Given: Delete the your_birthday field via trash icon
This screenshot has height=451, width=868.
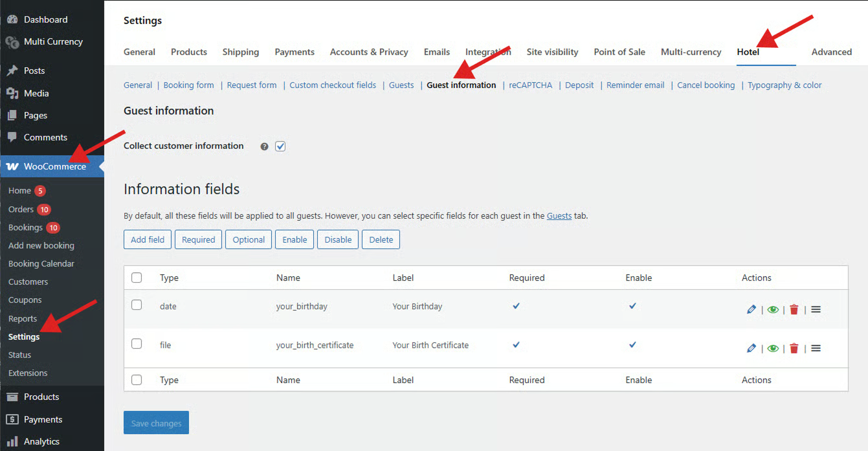Looking at the screenshot, I should [x=794, y=310].
